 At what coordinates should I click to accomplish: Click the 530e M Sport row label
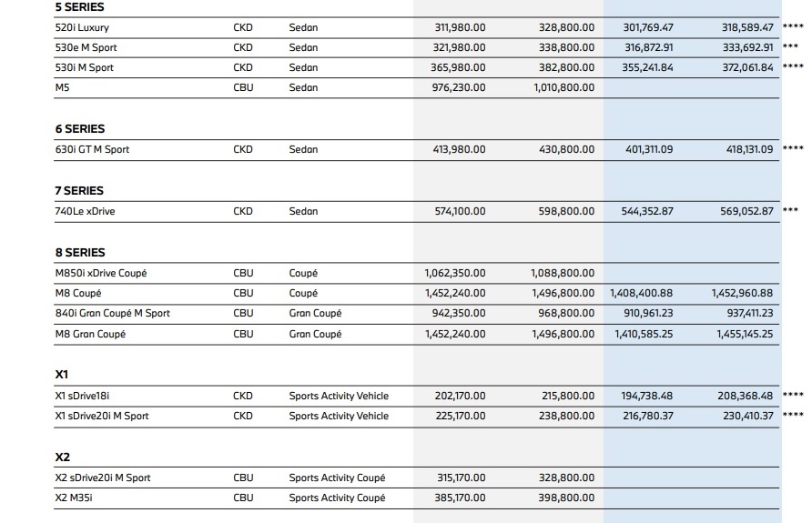[x=86, y=47]
